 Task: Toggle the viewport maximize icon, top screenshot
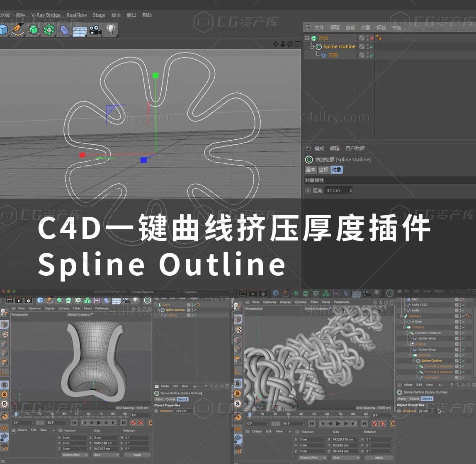click(298, 44)
